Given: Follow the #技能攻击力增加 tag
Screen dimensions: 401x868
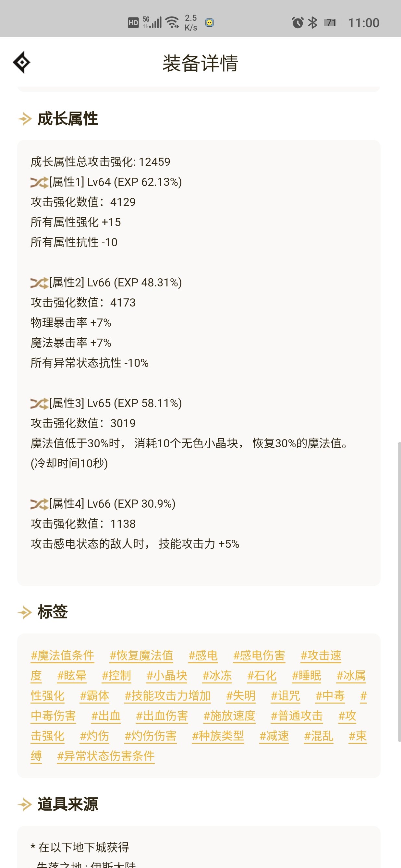Looking at the screenshot, I should pyautogui.click(x=167, y=696).
